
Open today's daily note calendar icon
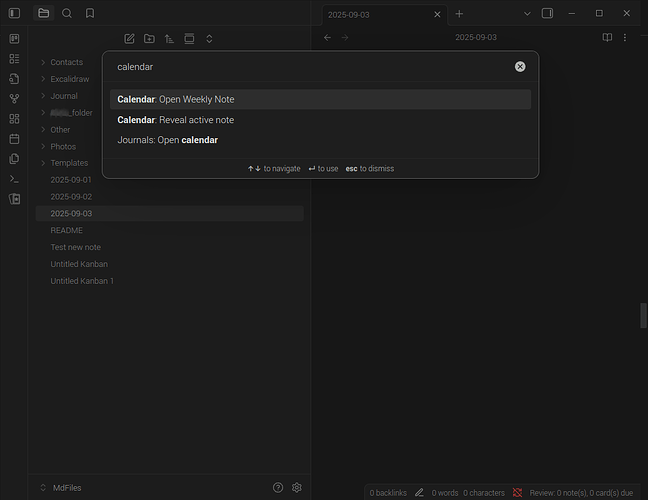pos(14,139)
